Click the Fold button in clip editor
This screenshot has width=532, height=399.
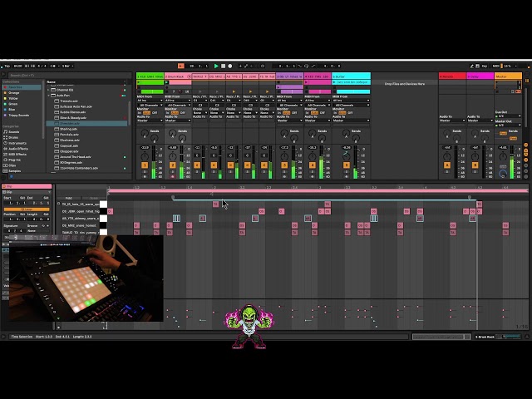68,199
